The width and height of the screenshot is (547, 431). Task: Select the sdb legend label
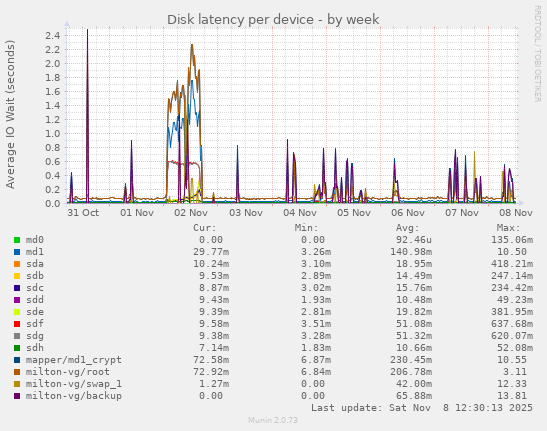tap(35, 276)
